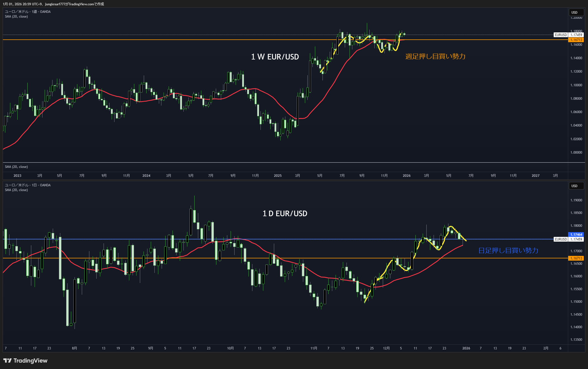Click orange 1.16713 price label on weekly scale

pos(576,40)
